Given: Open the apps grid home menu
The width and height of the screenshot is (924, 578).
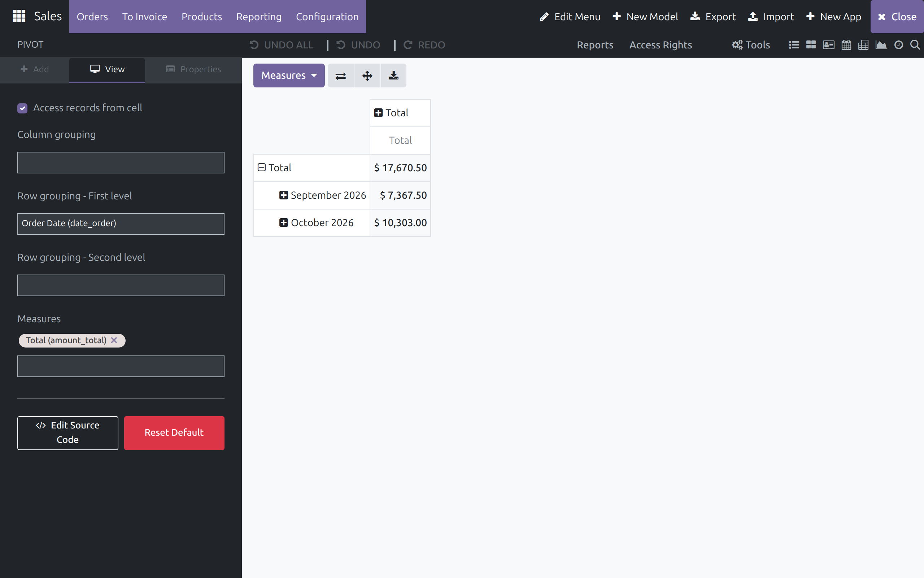Looking at the screenshot, I should [19, 16].
